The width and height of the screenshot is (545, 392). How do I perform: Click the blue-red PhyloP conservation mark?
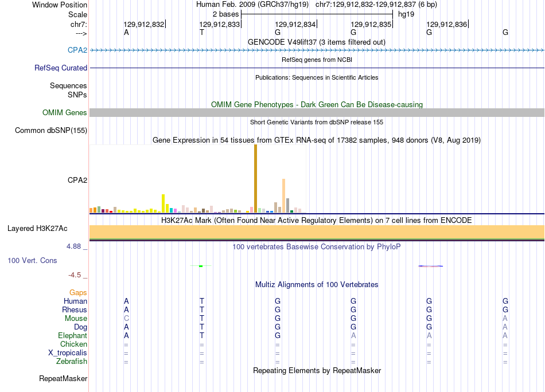click(431, 266)
